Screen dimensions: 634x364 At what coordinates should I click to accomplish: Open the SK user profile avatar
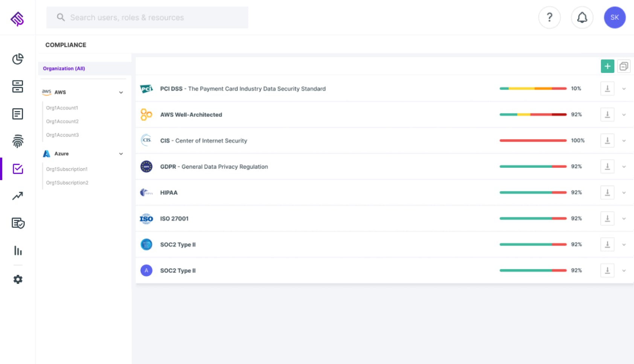[614, 18]
